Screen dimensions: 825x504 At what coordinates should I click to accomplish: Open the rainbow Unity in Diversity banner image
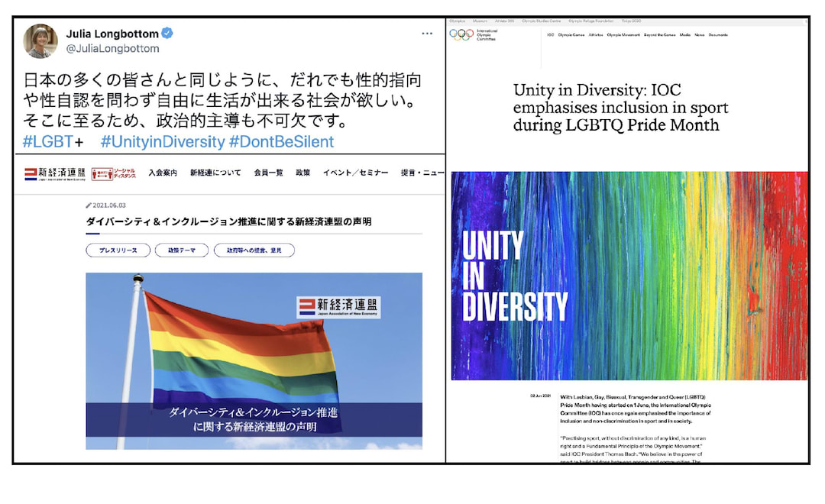(629, 276)
